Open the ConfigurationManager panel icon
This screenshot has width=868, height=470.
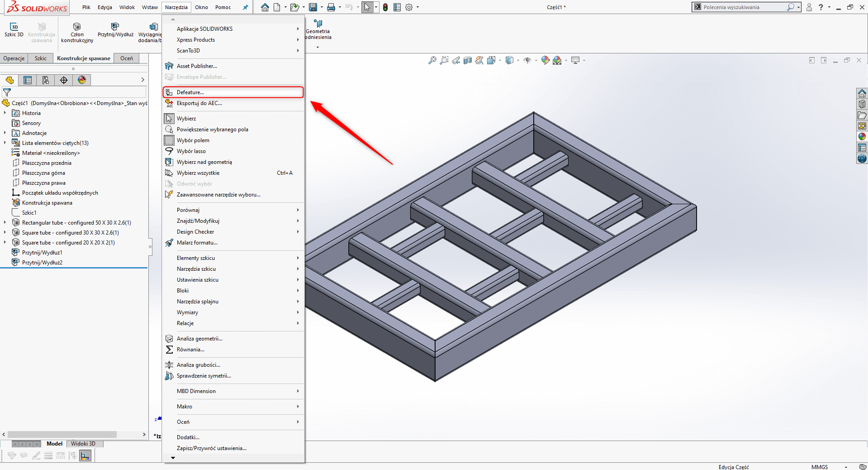click(46, 80)
